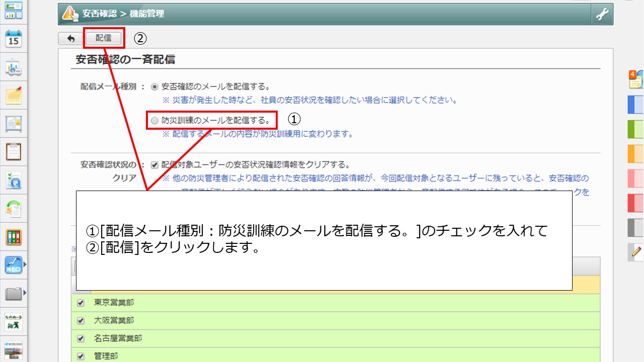This screenshot has height=362, width=644.
Task: Select the 防災訓練のメールを配信する radio option
Action: (x=154, y=121)
